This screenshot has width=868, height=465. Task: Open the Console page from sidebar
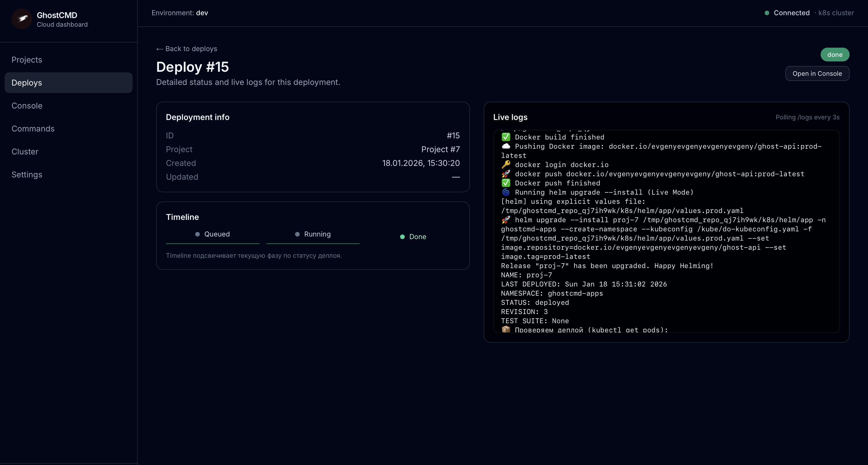click(27, 105)
